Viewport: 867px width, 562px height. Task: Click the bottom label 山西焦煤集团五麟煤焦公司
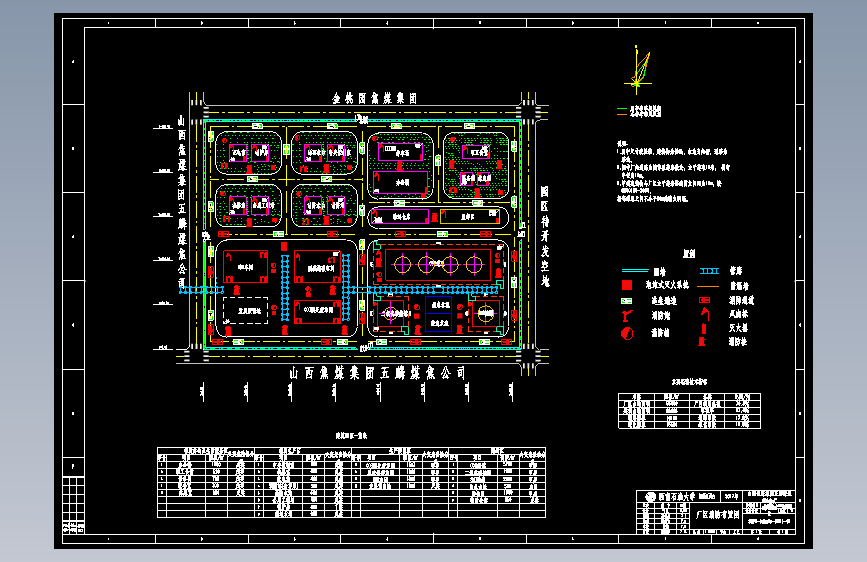click(377, 373)
